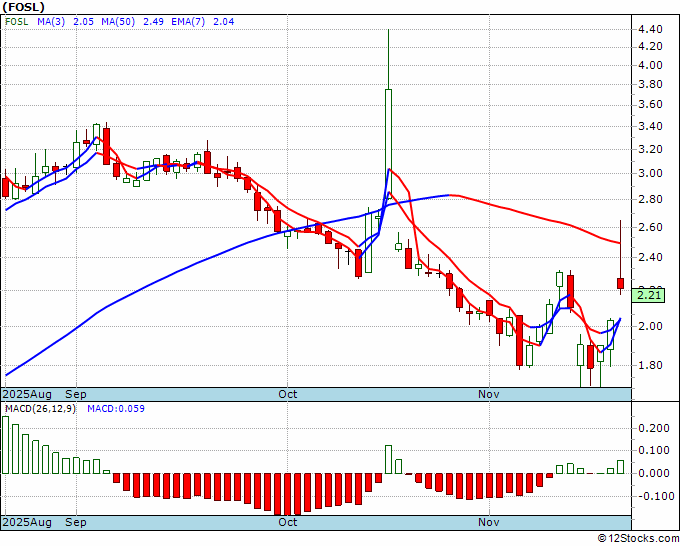Click the 3.60 price axis label

point(650,105)
